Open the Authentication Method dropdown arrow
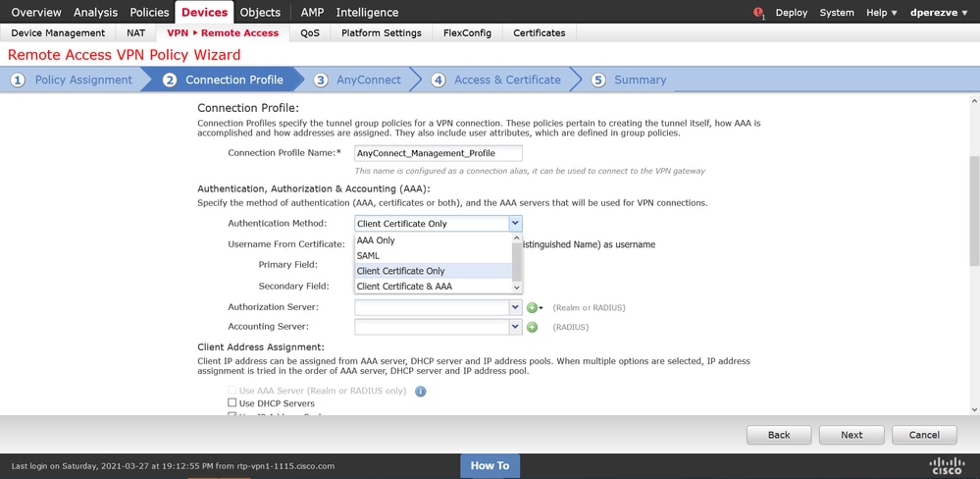 (x=515, y=223)
